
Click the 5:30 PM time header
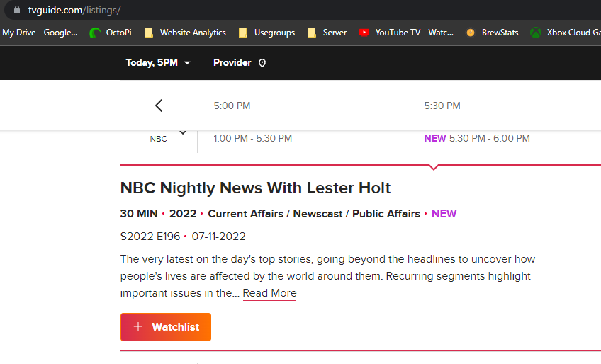point(442,106)
